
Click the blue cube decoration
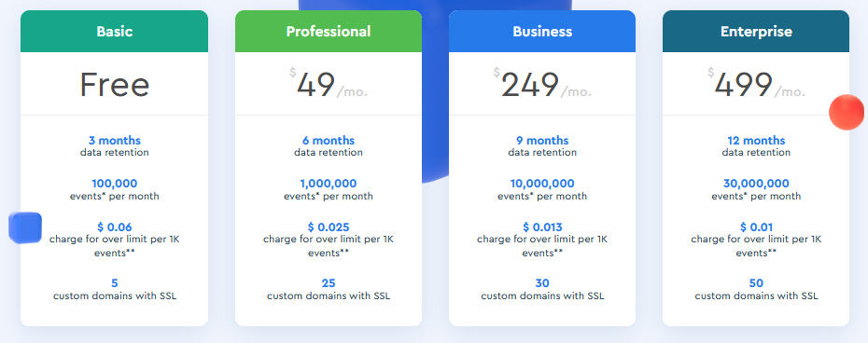click(x=25, y=227)
